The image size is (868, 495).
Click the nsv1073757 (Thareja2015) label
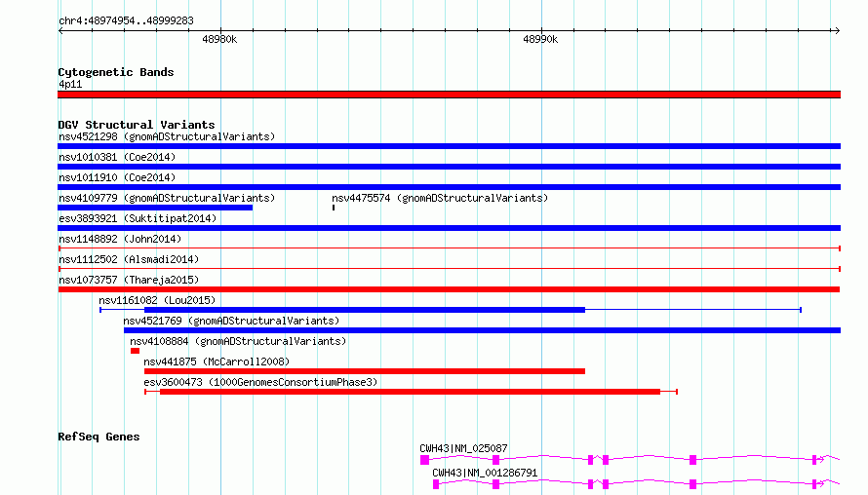[x=129, y=280]
